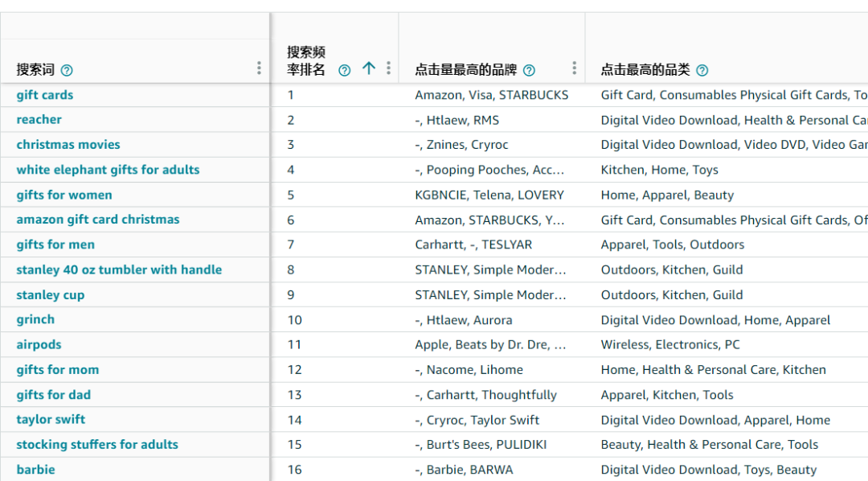Open the 'reacher' search term link
Image resolution: width=868 pixels, height=481 pixels.
coord(39,120)
